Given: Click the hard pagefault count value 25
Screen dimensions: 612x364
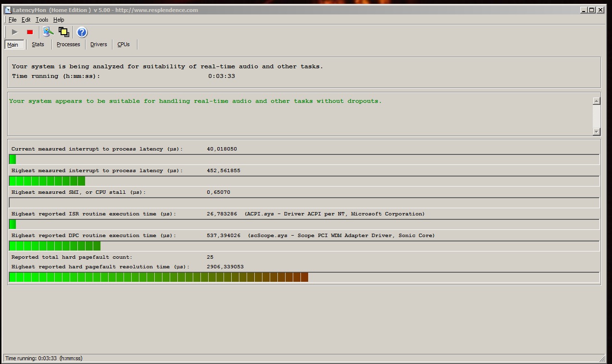Looking at the screenshot, I should tap(210, 257).
